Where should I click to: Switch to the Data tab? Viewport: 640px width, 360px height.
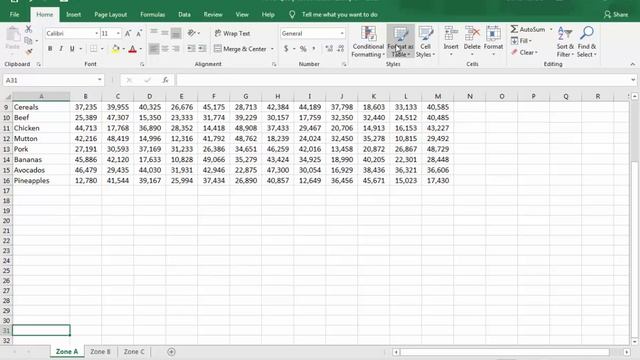tap(184, 15)
